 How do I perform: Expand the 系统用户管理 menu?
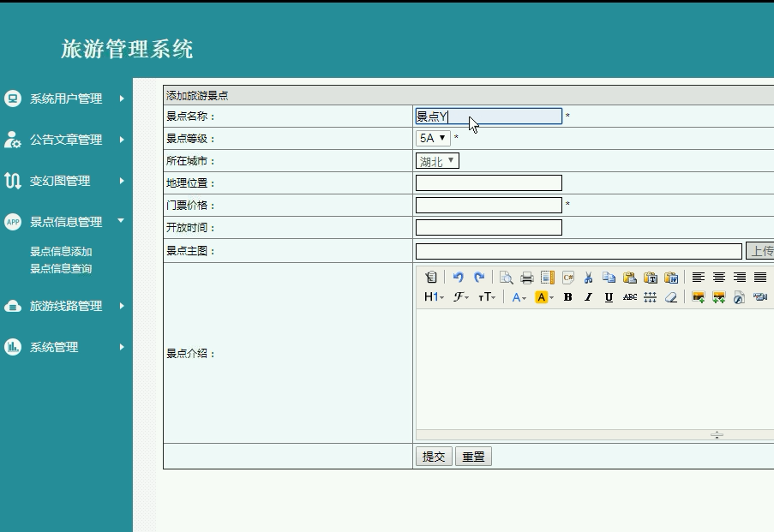click(66, 99)
